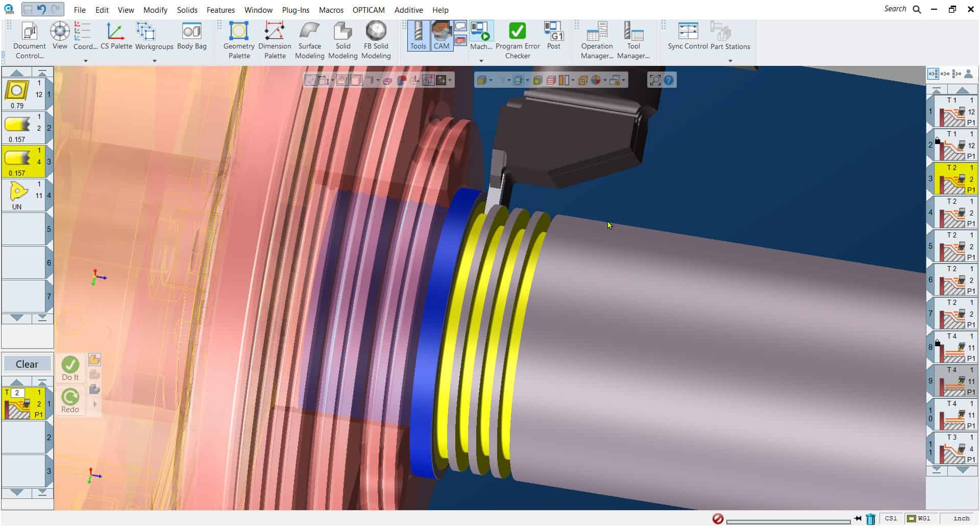Click the Redo button
The width and height of the screenshot is (980, 527).
(70, 401)
